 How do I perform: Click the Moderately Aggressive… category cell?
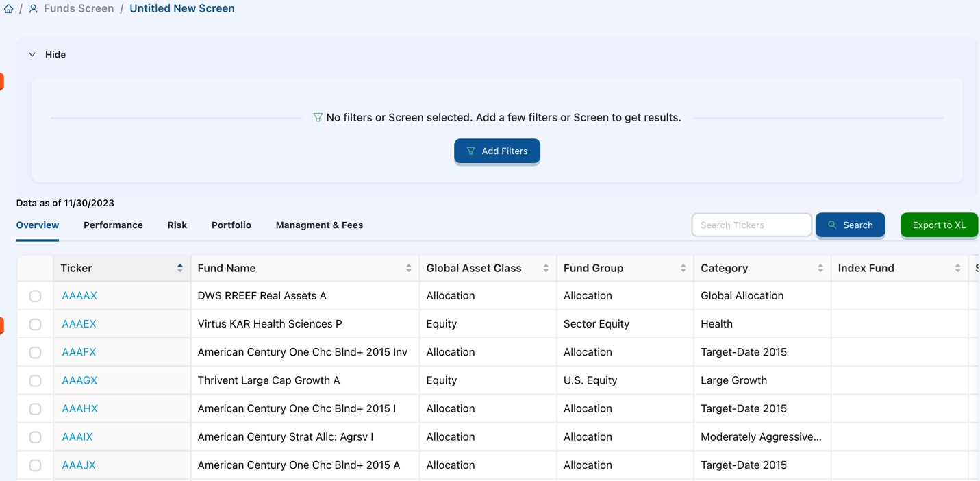(761, 436)
